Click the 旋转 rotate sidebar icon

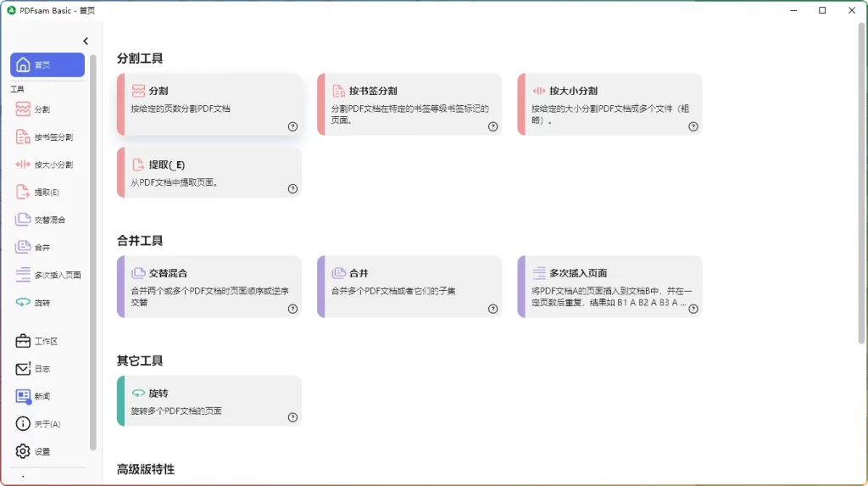pos(24,303)
